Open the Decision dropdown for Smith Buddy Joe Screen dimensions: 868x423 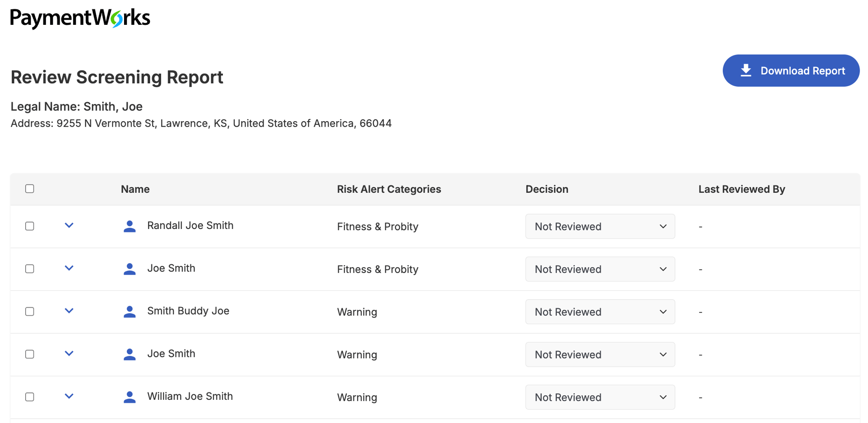click(600, 311)
